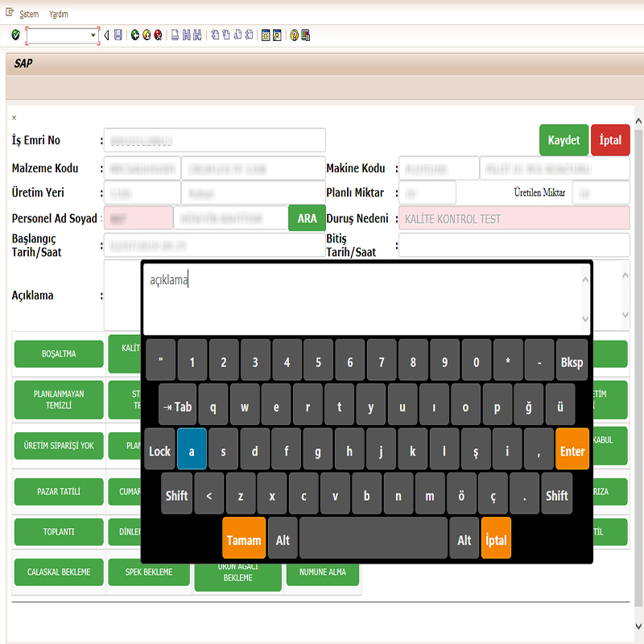Click the green checkmark Enter icon in toolbar
644x644 pixels.
pos(15,35)
